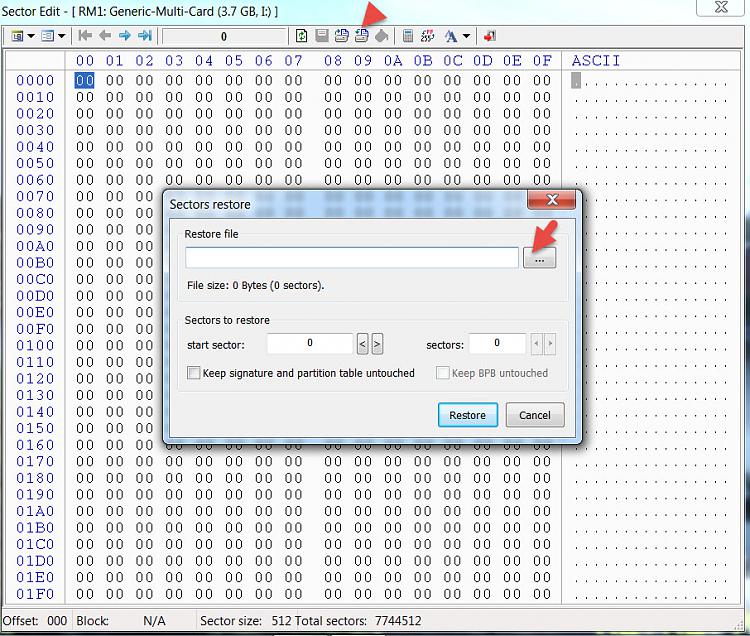Close the Sectors restore dialog

(552, 200)
